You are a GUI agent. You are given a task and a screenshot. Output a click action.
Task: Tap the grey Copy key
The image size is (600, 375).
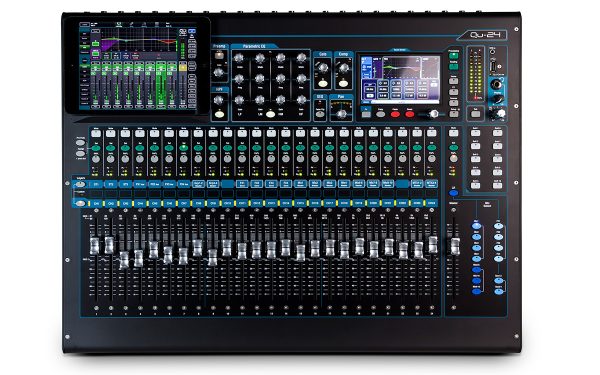tap(380, 114)
